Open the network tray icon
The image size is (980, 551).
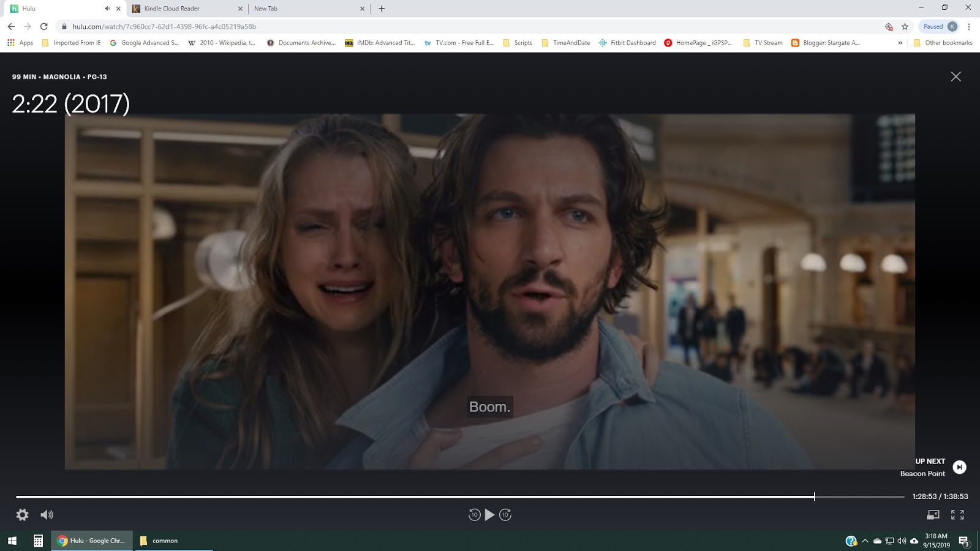[x=889, y=541]
